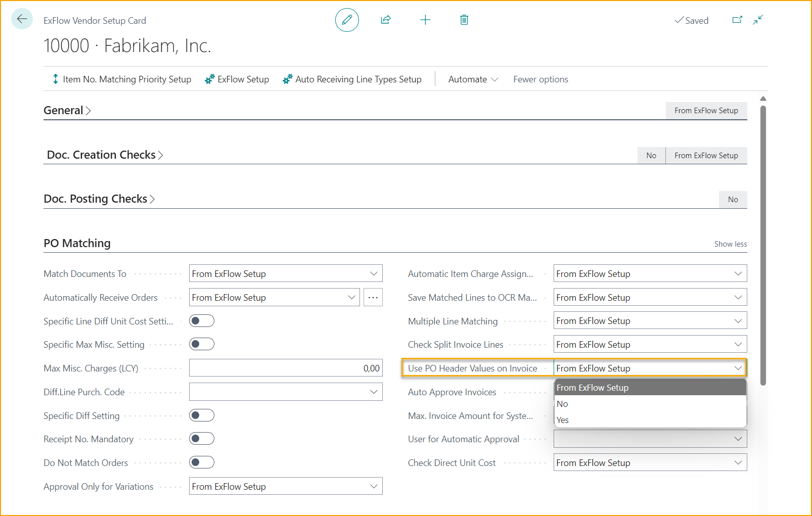Viewport: 812px width, 516px height.
Task: Click the pencil edit icon
Action: 347,20
